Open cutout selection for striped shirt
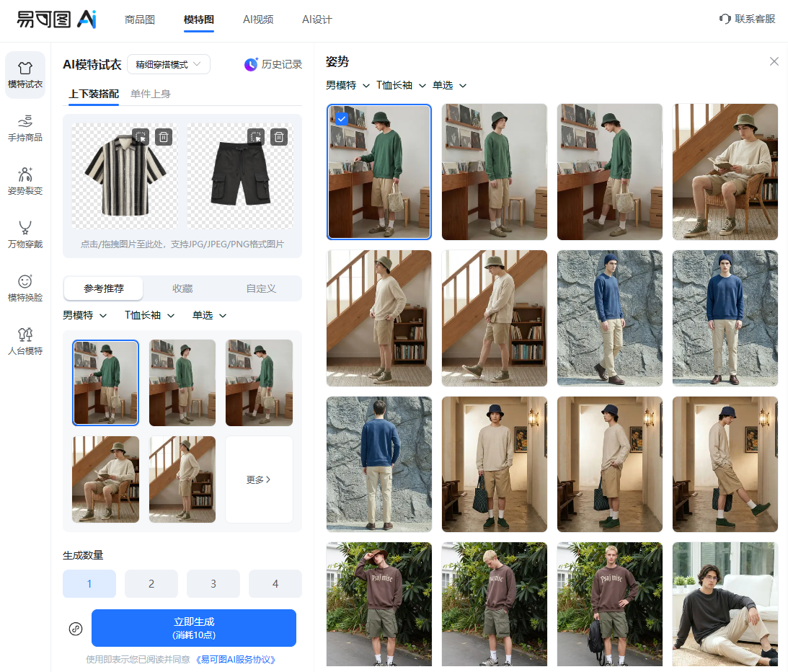Viewport: 788px width, 672px height. 141,137
